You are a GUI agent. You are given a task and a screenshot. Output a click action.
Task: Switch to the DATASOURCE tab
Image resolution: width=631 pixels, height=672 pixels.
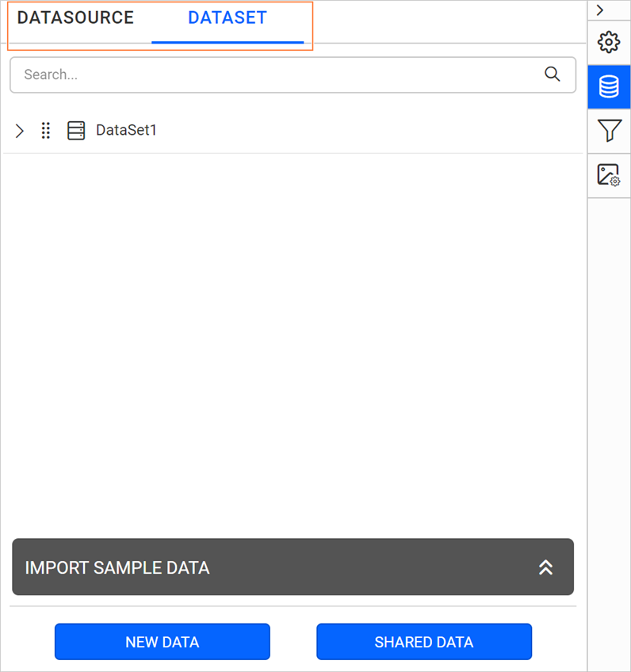75,17
